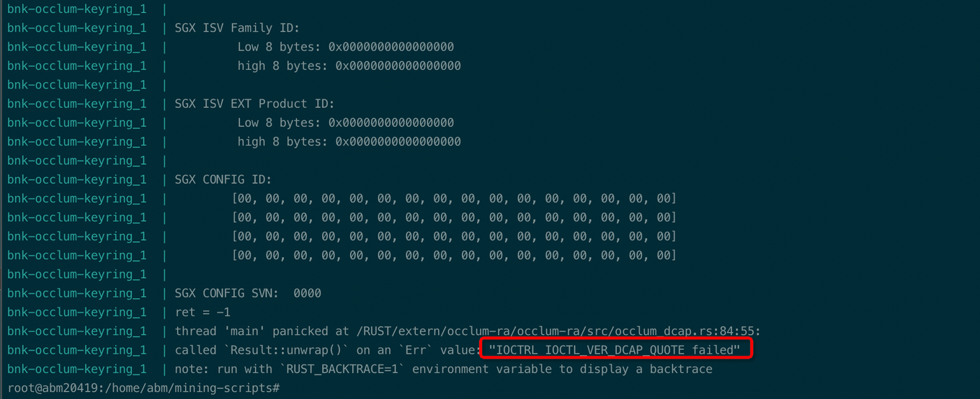Viewport: 980px width, 399px height.
Task: Click the "ret = -1" output
Action: [202, 312]
